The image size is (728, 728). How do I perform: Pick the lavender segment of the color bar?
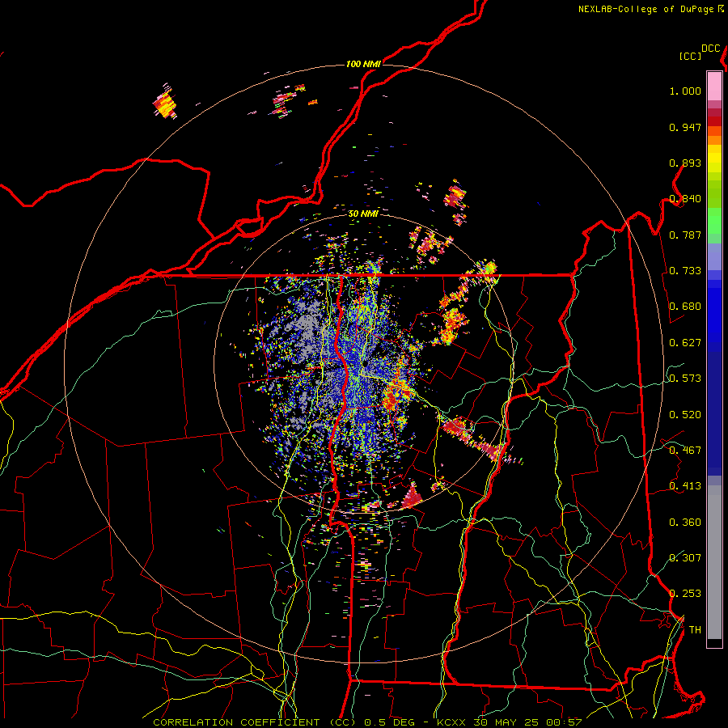pyautogui.click(x=714, y=257)
